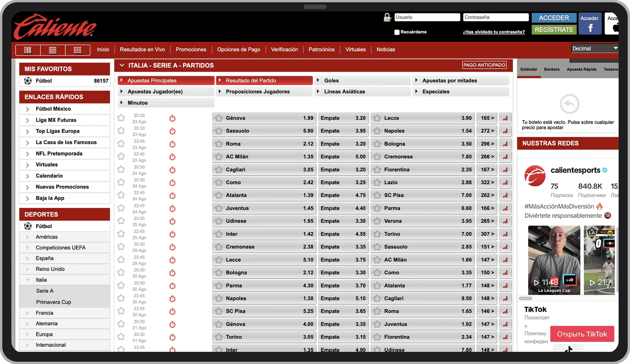The width and height of the screenshot is (630, 364).
Task: Click the padlock icon beside Usuario
Action: coord(387,17)
